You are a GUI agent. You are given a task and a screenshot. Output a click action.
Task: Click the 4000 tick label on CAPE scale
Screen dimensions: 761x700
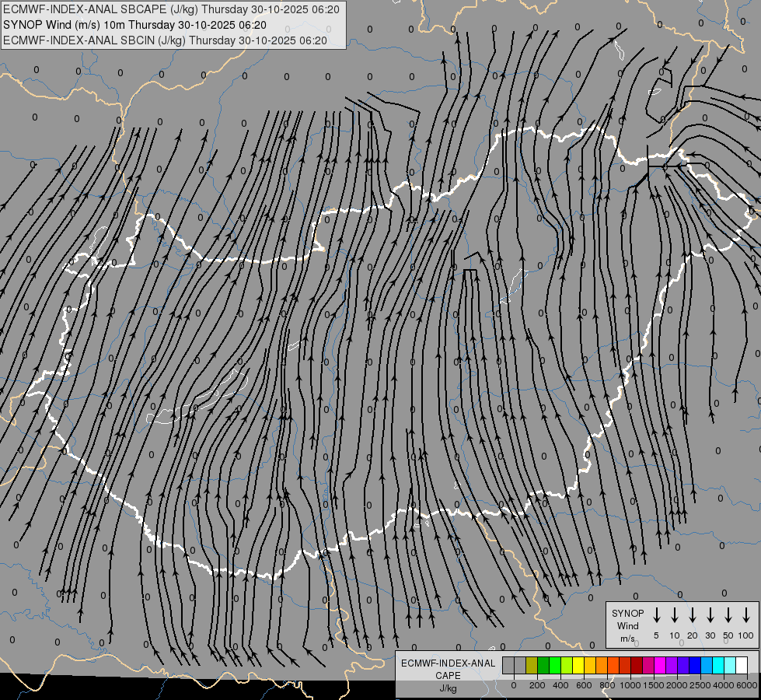tap(723, 685)
